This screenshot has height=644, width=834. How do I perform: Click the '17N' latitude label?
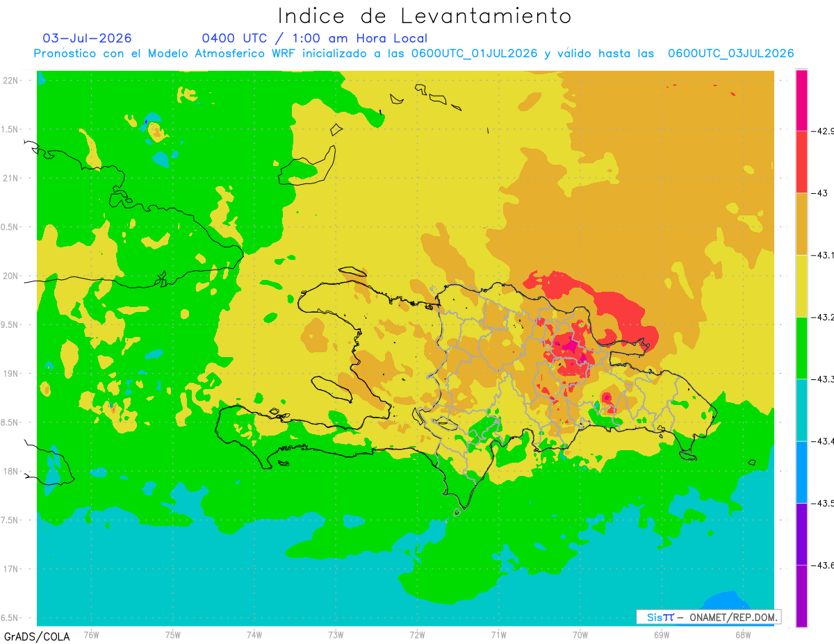pyautogui.click(x=12, y=569)
